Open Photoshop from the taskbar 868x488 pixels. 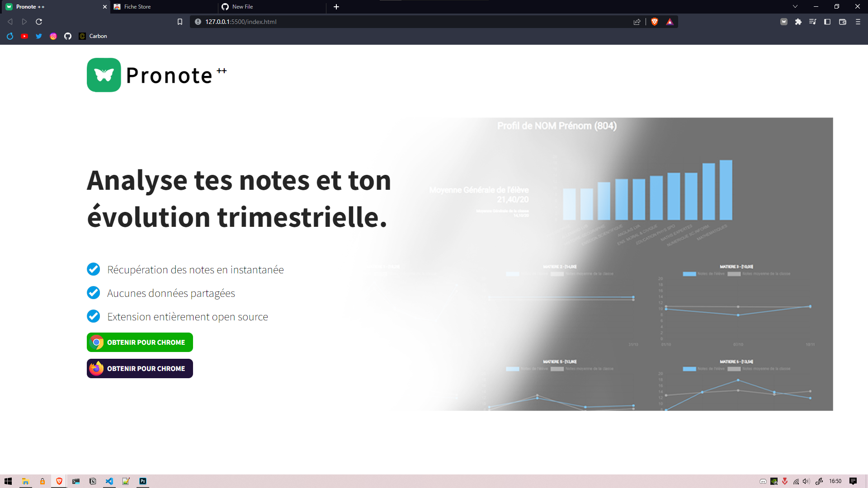coord(143,481)
